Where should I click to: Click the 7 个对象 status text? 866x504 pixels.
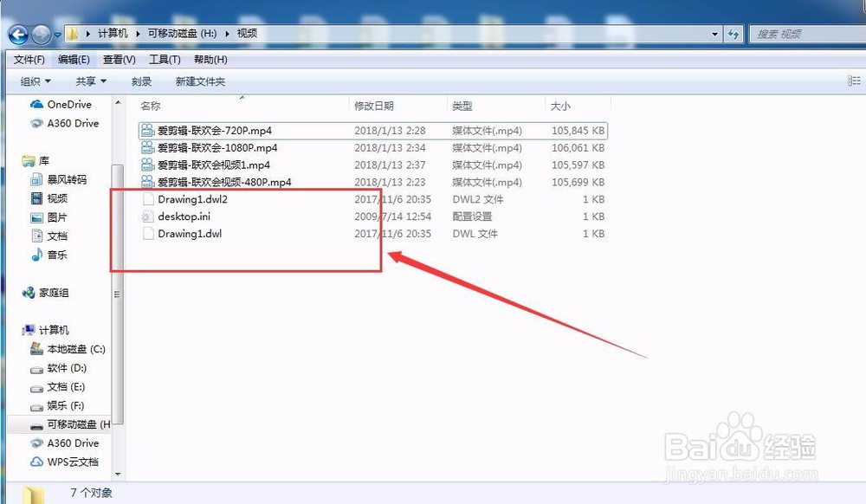pos(91,493)
